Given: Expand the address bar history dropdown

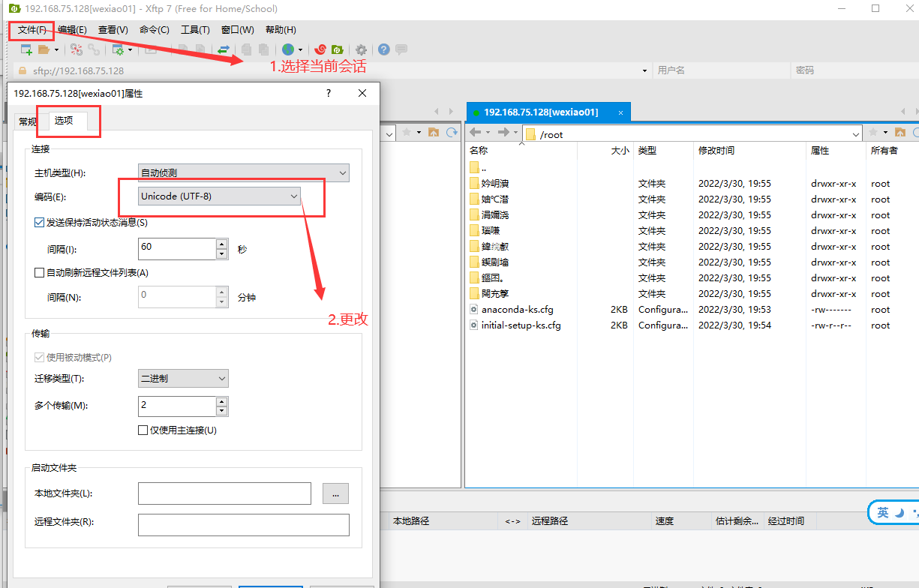Looking at the screenshot, I should click(645, 70).
